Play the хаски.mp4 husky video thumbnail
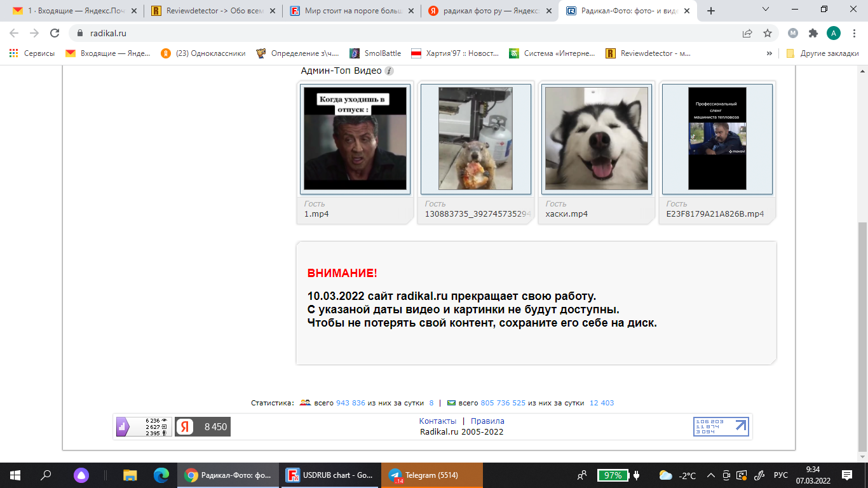The image size is (868, 488). click(x=596, y=139)
